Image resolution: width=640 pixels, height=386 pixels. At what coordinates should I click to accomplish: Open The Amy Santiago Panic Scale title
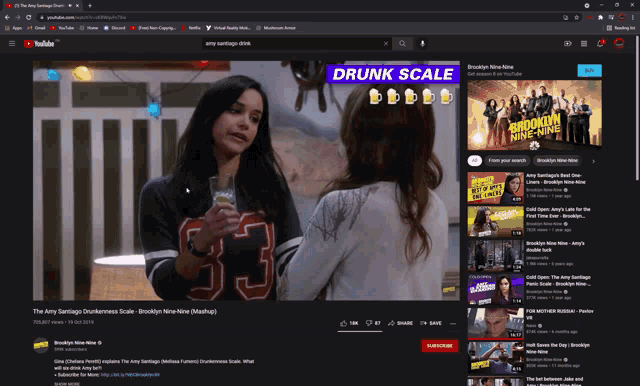pos(558,280)
